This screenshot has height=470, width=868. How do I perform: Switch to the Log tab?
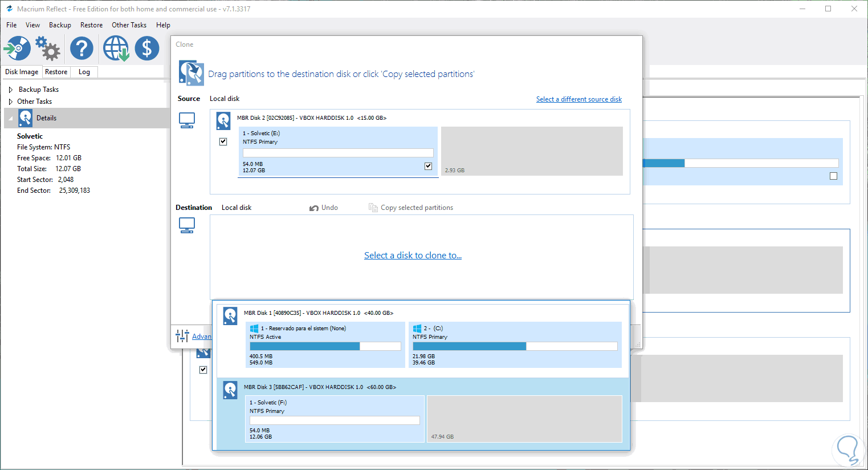pyautogui.click(x=84, y=72)
